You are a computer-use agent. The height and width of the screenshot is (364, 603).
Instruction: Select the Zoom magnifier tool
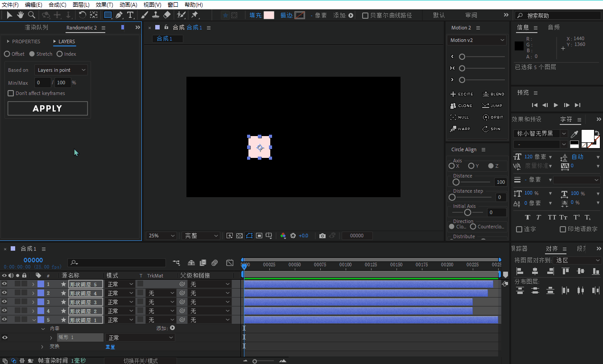coord(32,15)
